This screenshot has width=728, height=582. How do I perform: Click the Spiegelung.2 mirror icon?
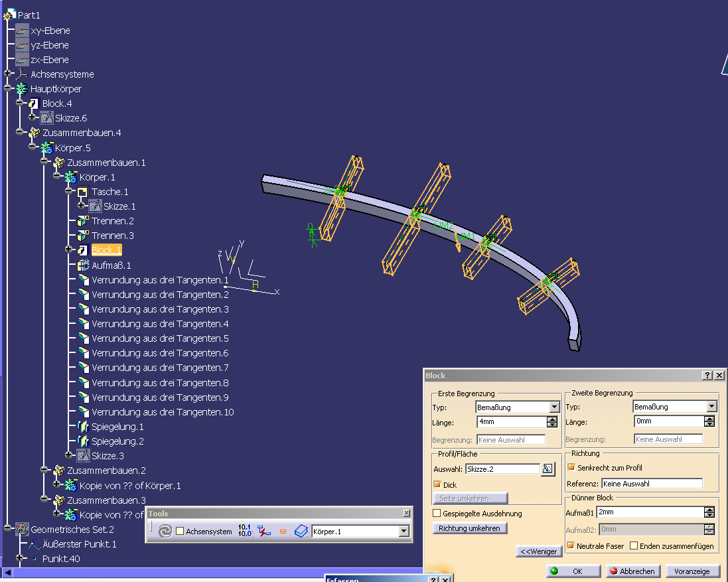pyautogui.click(x=83, y=441)
